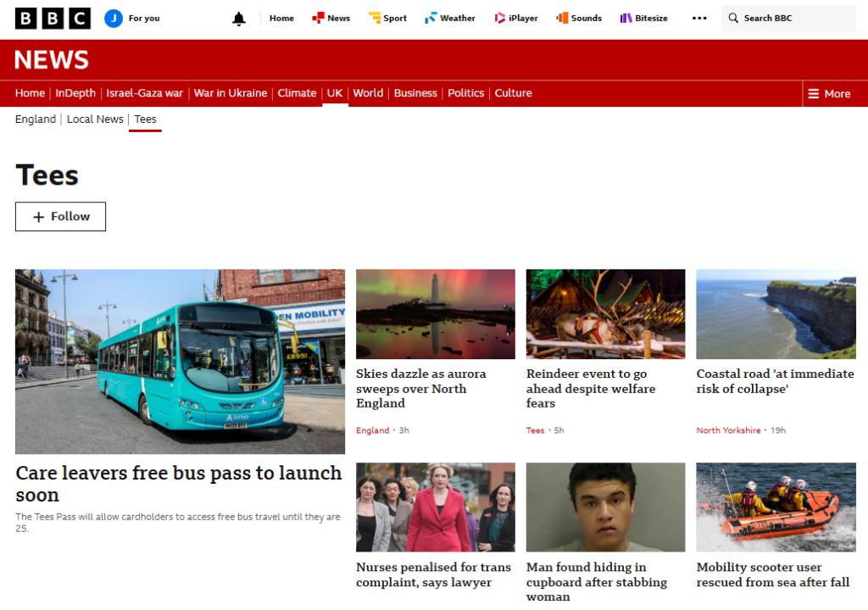Open Bitesize from top navigation
Viewport: 868px width, 610px height.
[x=643, y=19]
